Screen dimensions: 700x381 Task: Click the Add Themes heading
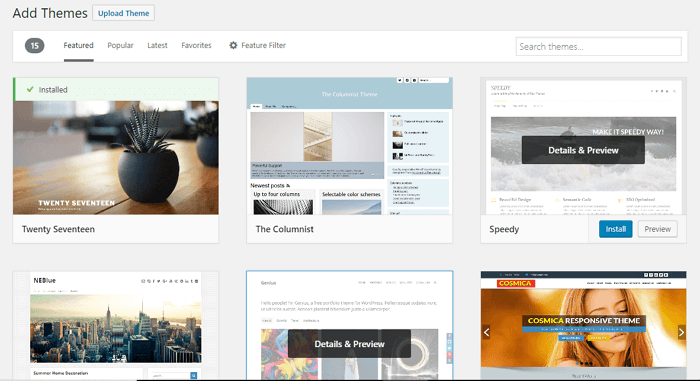[x=50, y=13]
